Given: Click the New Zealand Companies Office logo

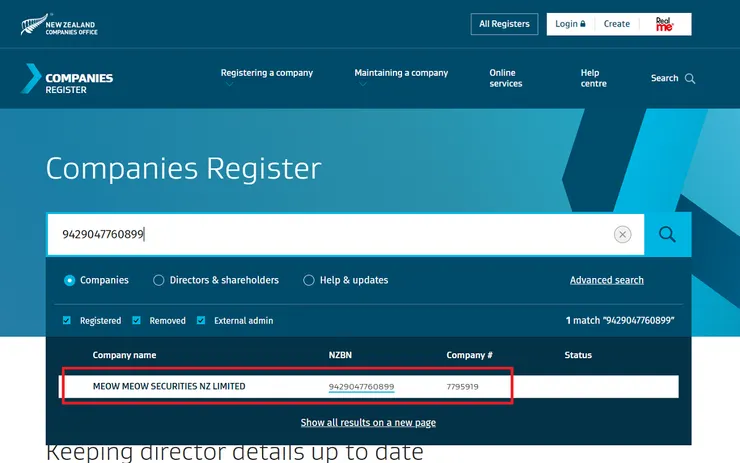Looking at the screenshot, I should (59, 24).
